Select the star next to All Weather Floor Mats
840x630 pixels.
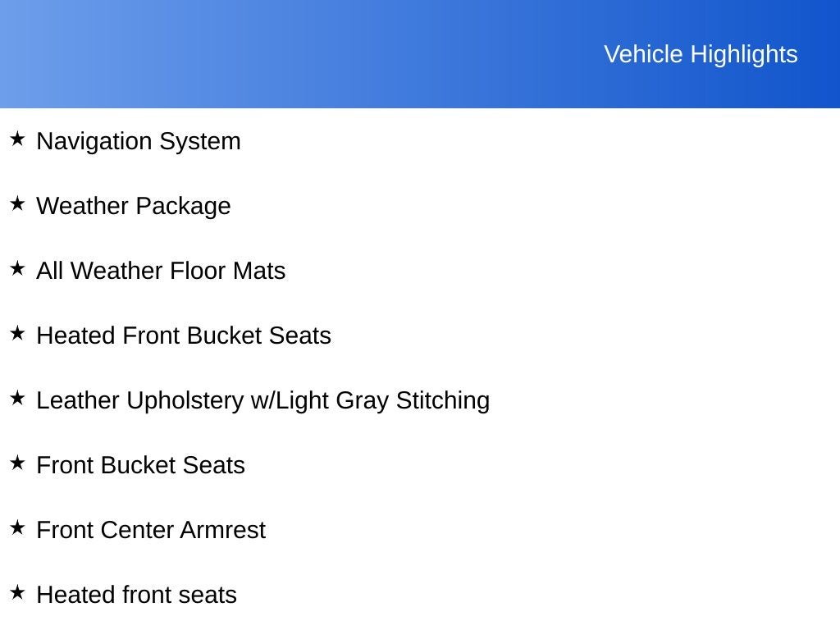tap(17, 268)
